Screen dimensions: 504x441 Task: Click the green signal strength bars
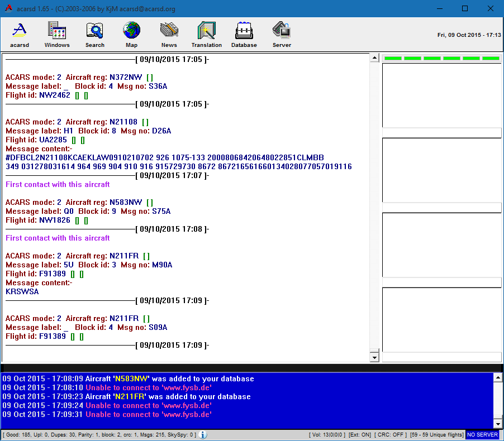coord(441,57)
